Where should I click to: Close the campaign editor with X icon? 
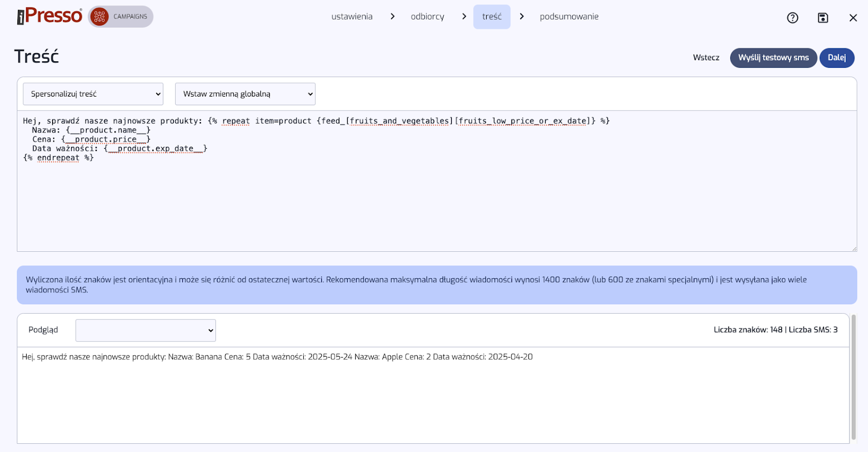[x=853, y=18]
